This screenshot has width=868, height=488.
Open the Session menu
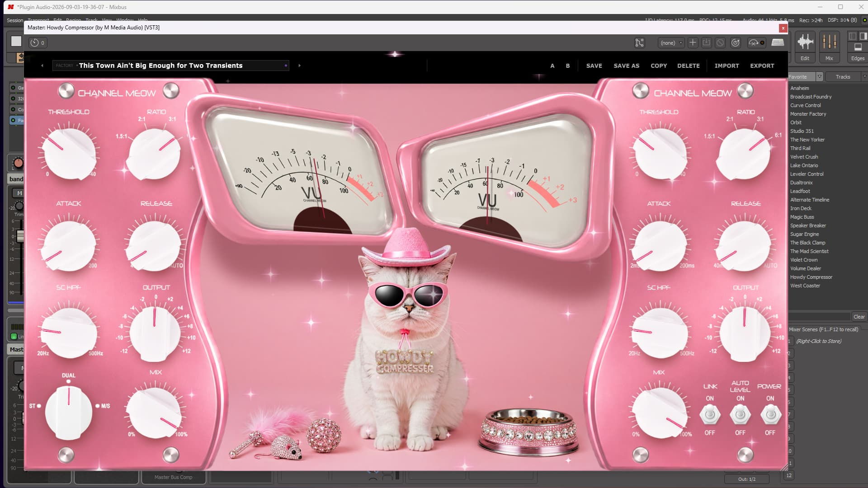[15, 20]
